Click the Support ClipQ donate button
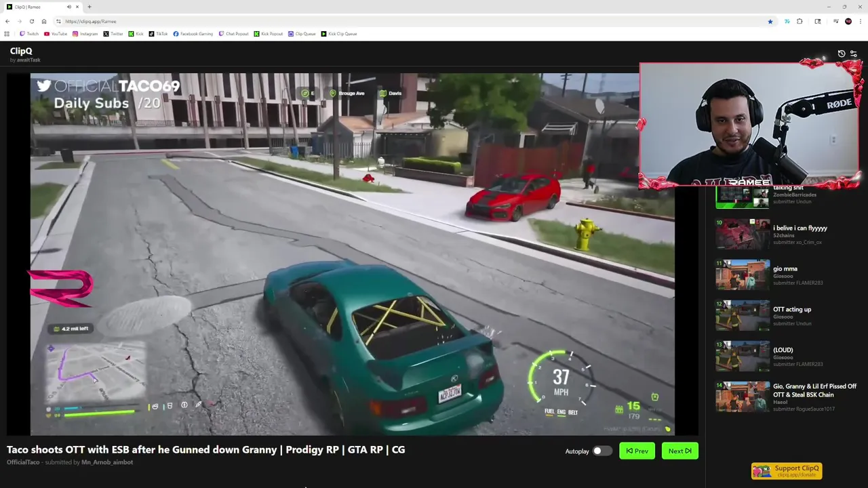This screenshot has height=488, width=868. (787, 470)
